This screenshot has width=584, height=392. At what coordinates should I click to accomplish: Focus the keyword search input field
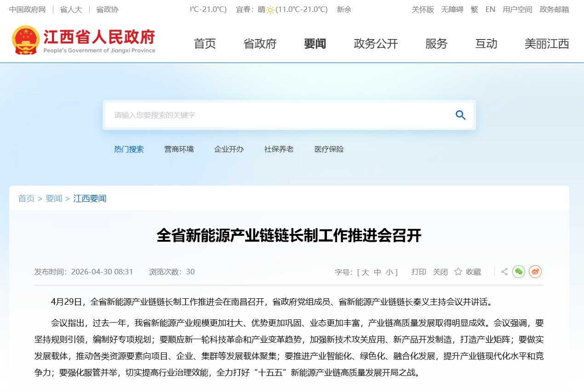[x=276, y=115]
